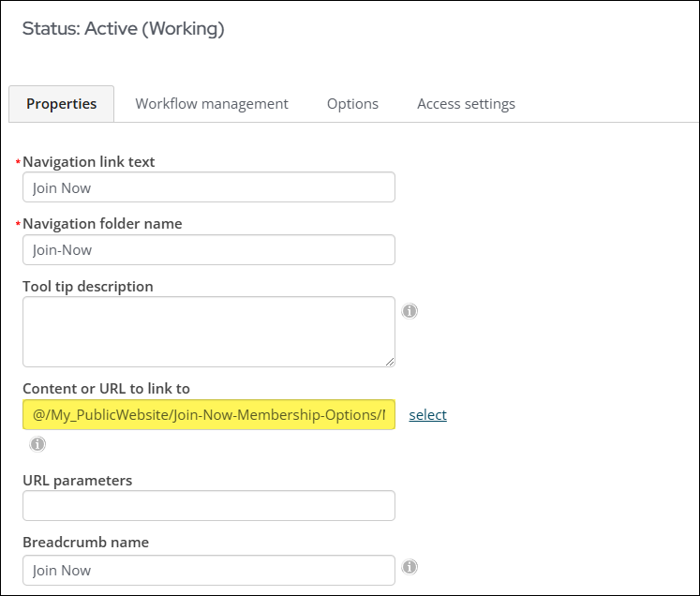The height and width of the screenshot is (596, 700).
Task: Focus the Navigation link text field
Action: click(x=208, y=187)
